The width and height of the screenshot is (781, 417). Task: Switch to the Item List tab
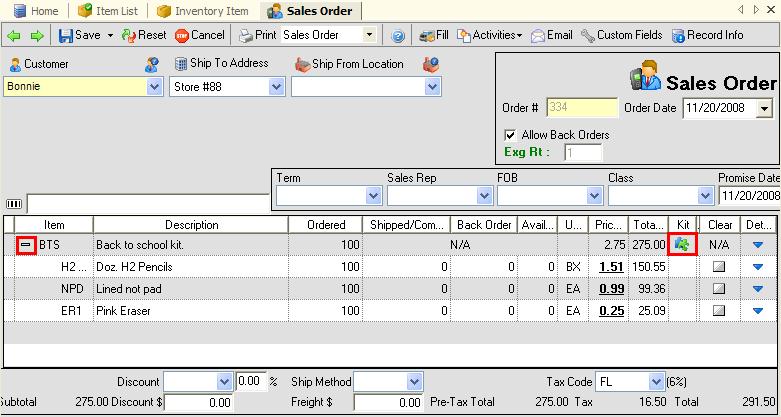coord(110,10)
